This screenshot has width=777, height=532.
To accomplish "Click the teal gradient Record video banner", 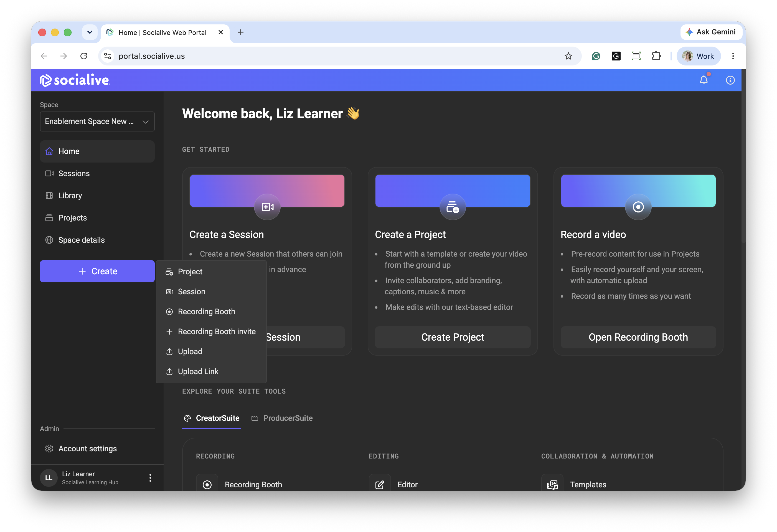I will [x=638, y=191].
